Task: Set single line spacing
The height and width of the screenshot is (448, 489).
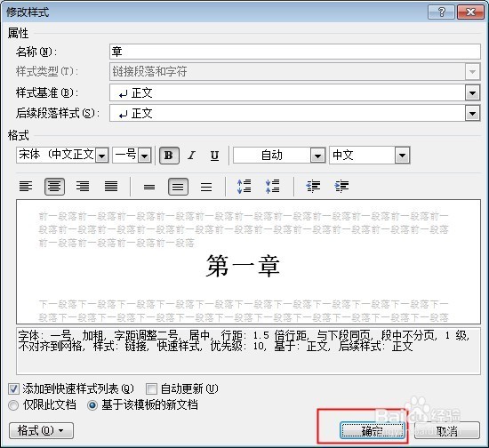Action: tap(149, 187)
